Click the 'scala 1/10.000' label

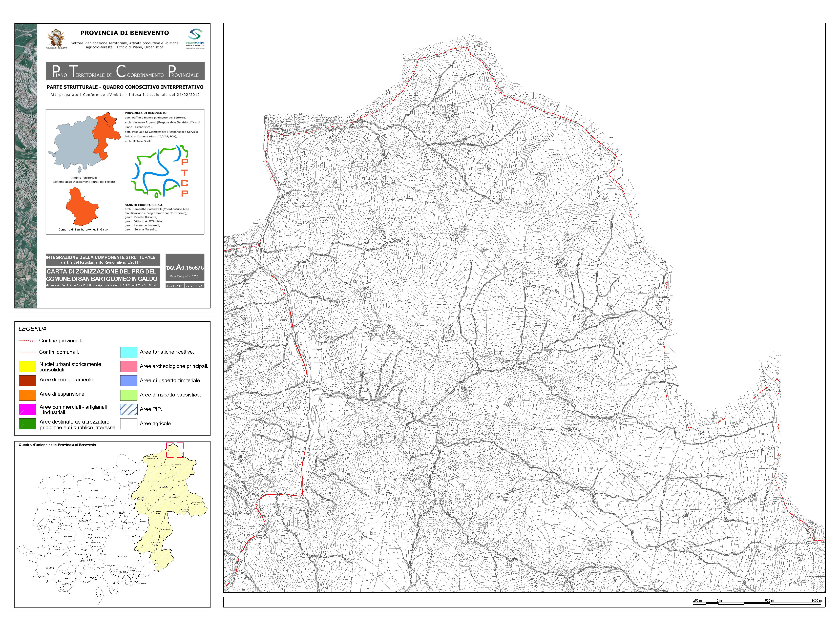click(194, 286)
